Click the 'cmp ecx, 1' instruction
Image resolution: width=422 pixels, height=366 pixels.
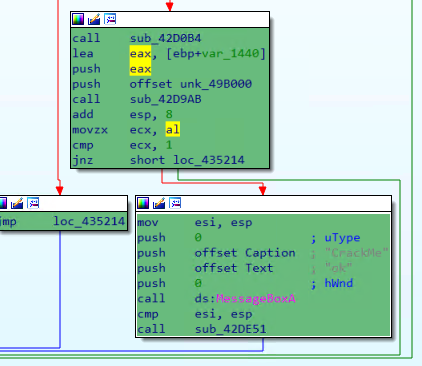122,145
